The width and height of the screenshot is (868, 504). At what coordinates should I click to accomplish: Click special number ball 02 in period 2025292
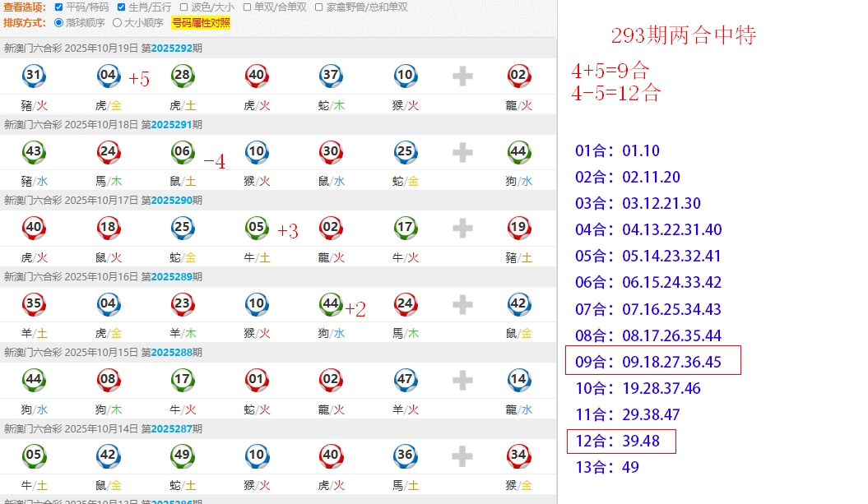[518, 76]
